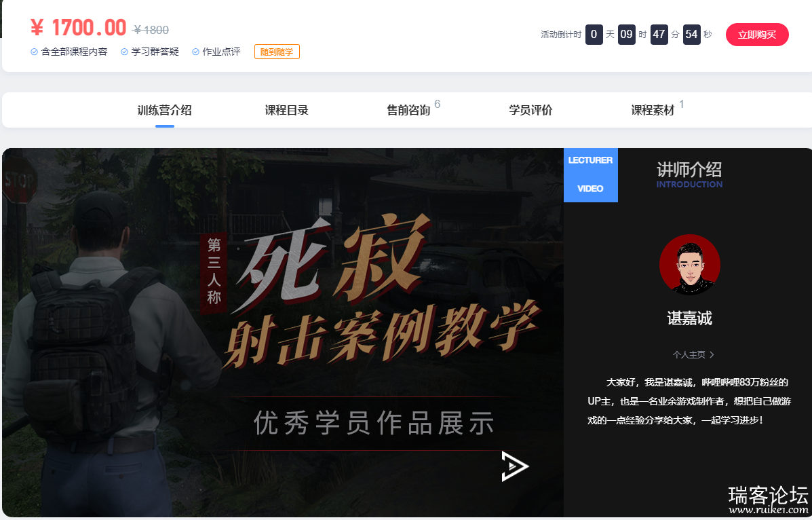Switch to the 课程目录 tab

coord(286,109)
